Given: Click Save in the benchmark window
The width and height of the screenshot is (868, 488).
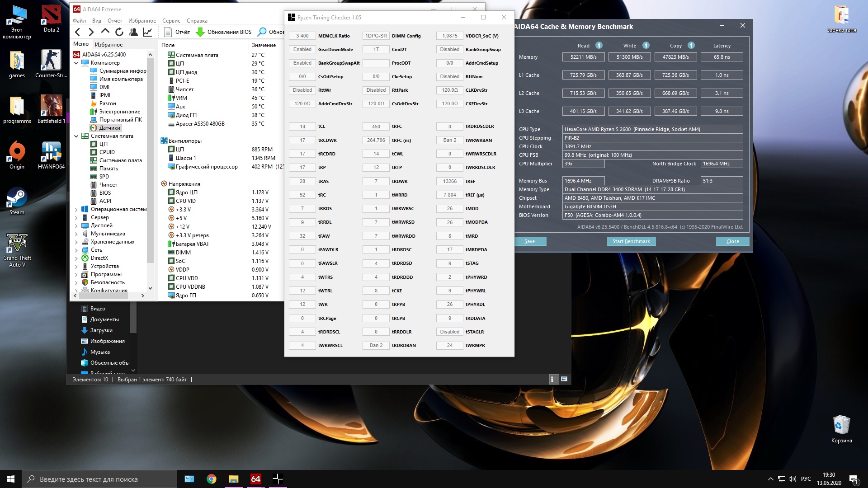Looking at the screenshot, I should pyautogui.click(x=530, y=241).
